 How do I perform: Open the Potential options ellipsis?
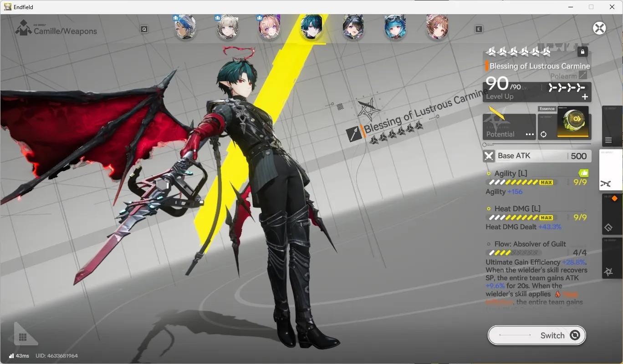point(530,134)
